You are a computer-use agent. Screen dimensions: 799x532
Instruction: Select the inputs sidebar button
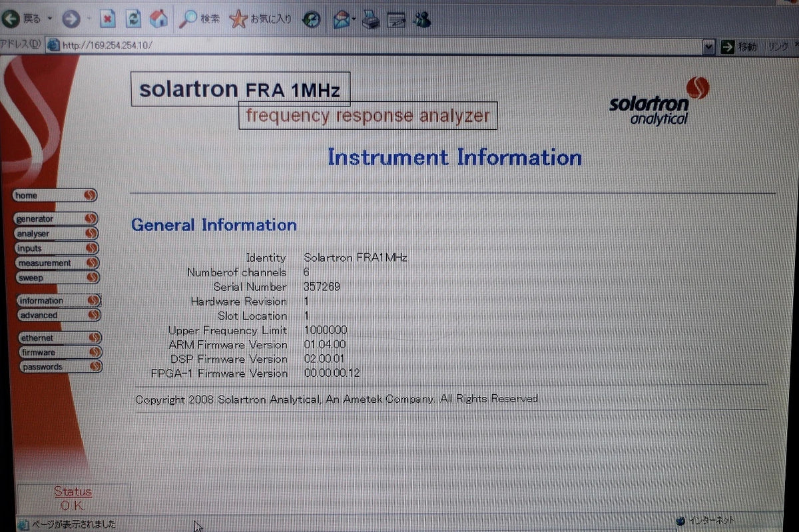(57, 248)
